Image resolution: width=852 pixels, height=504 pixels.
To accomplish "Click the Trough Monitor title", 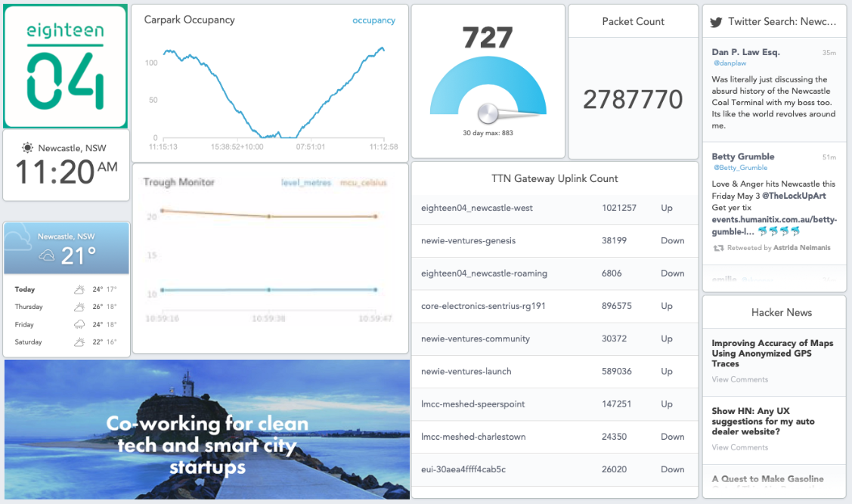I will (178, 182).
